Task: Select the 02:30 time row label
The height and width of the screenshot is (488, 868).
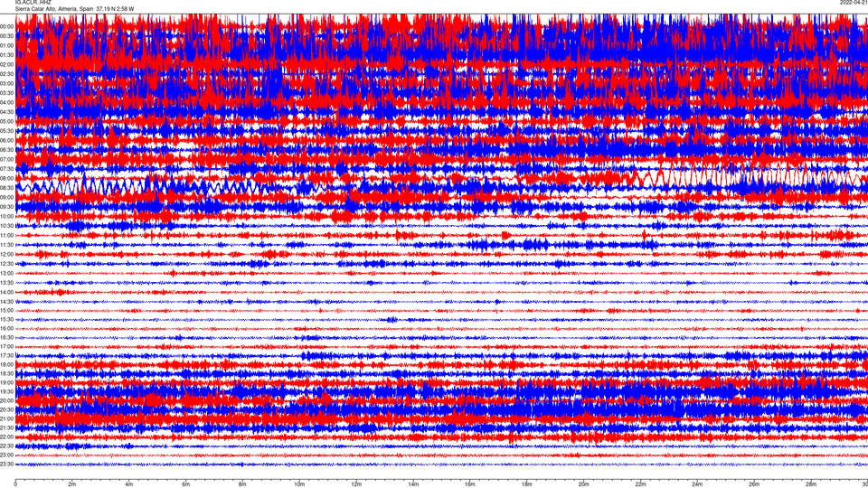Action: 6,73
